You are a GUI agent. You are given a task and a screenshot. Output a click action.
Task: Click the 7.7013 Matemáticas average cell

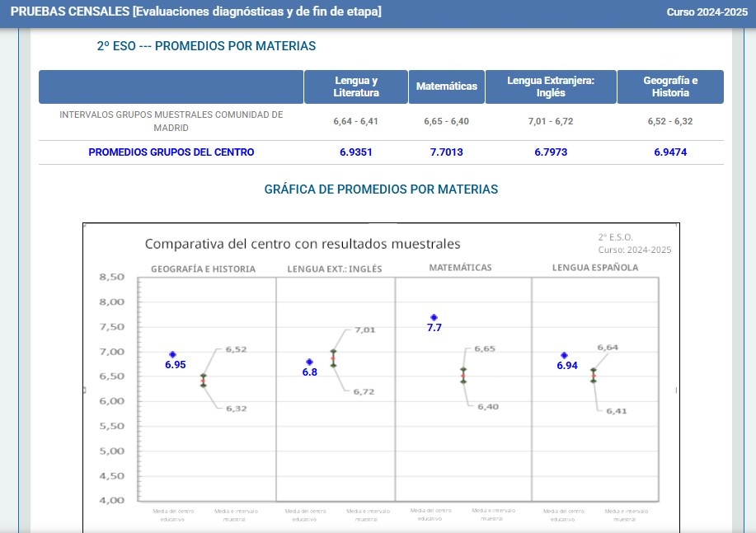pyautogui.click(x=446, y=152)
